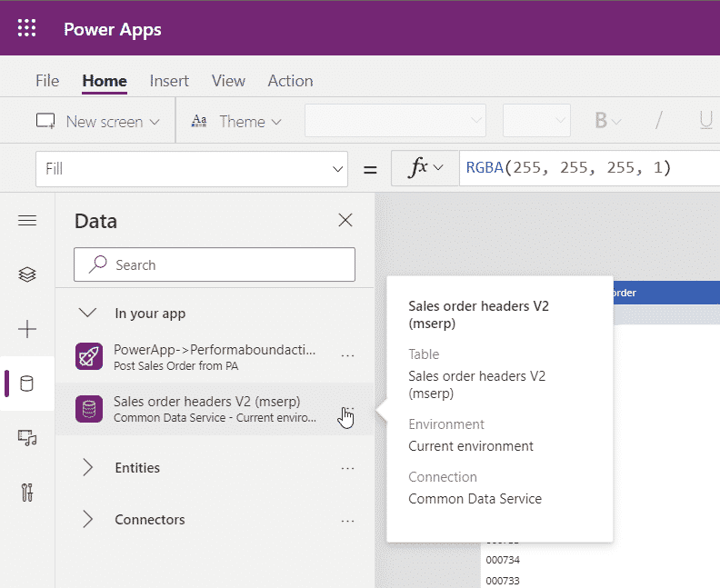The height and width of the screenshot is (588, 720).
Task: Click the blue order header on canvas
Action: coord(666,293)
